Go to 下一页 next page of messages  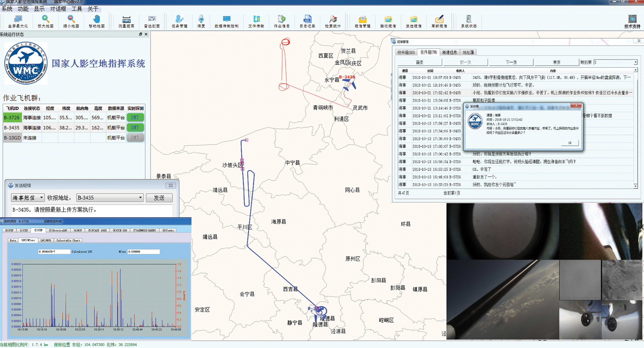click(511, 62)
